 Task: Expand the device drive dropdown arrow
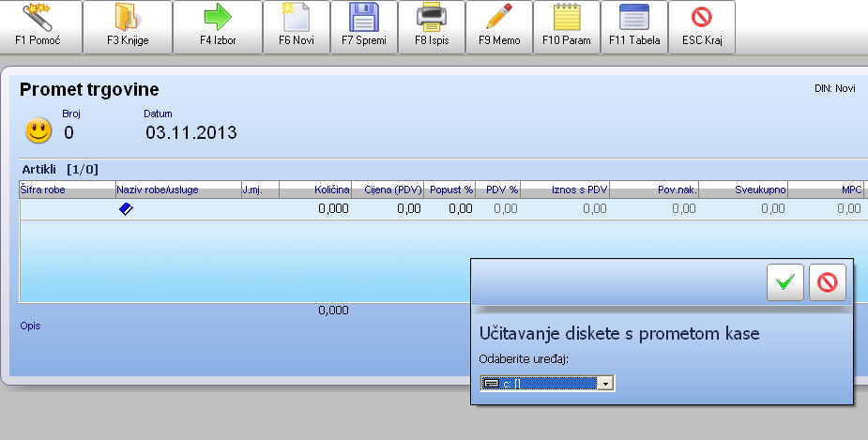tap(605, 383)
